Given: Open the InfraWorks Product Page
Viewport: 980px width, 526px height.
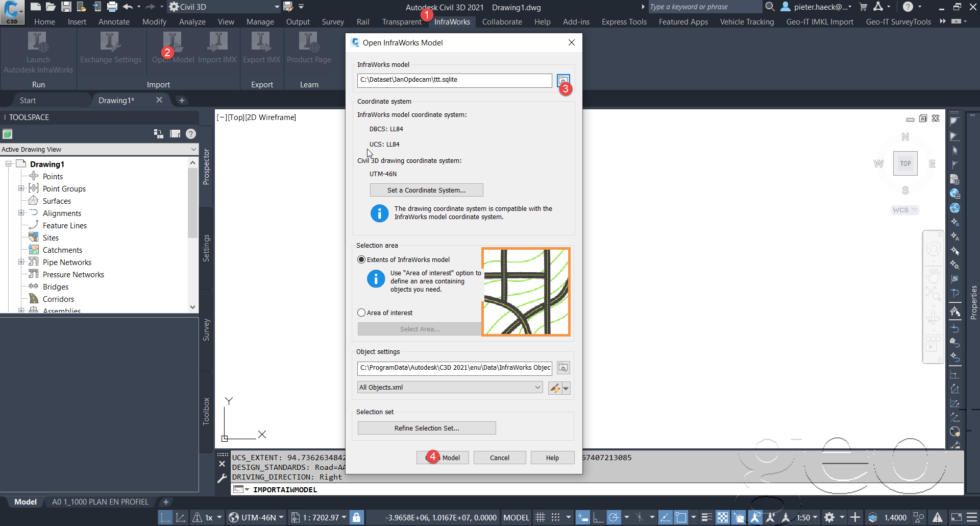Looking at the screenshot, I should point(309,49).
